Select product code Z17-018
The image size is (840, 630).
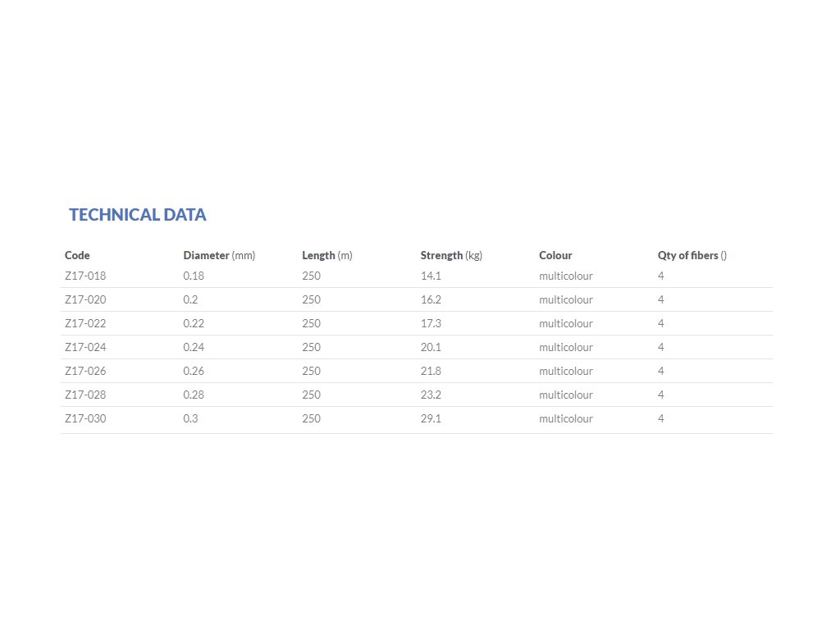pos(85,276)
